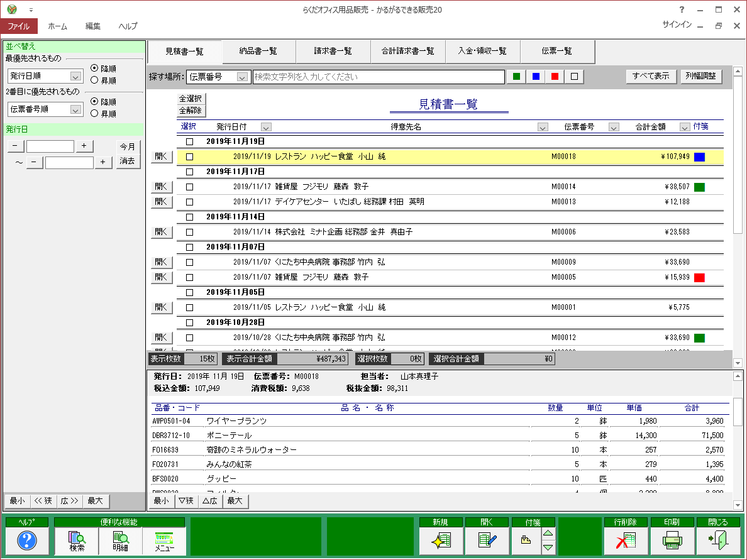Click the 印刷 printer icon
The image size is (747, 560).
tap(672, 541)
